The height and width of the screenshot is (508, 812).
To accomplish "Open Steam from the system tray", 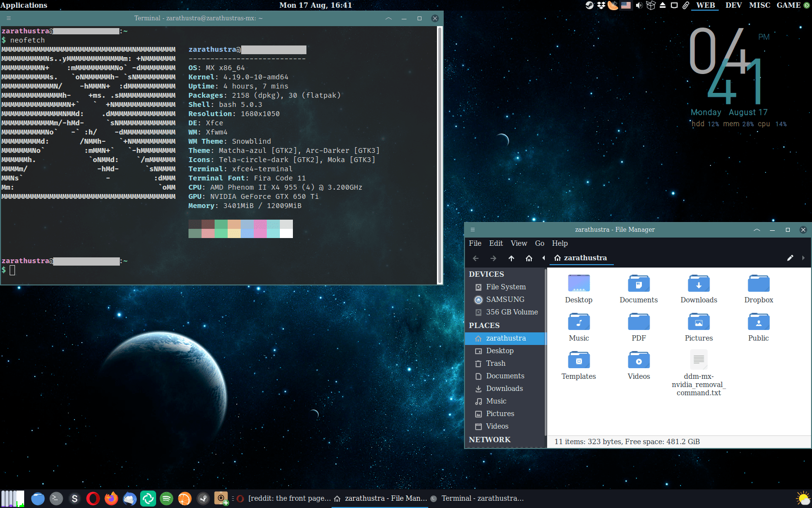I will [590, 5].
